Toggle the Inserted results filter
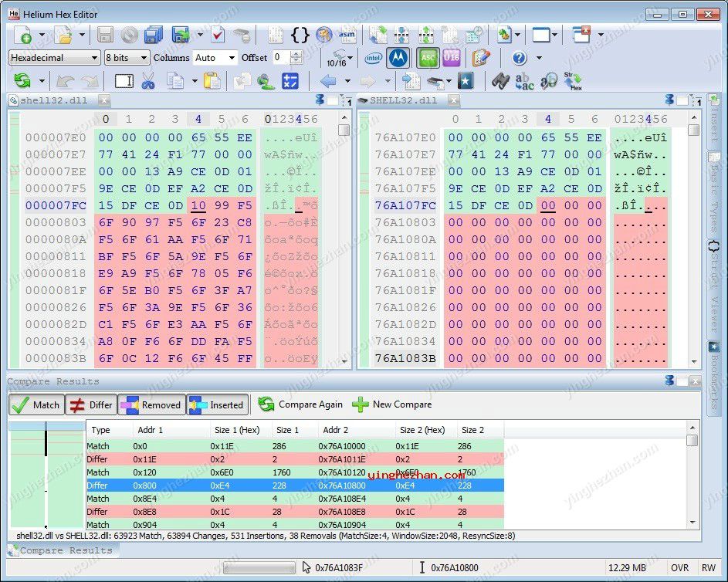The height and width of the screenshot is (582, 728). point(217,404)
